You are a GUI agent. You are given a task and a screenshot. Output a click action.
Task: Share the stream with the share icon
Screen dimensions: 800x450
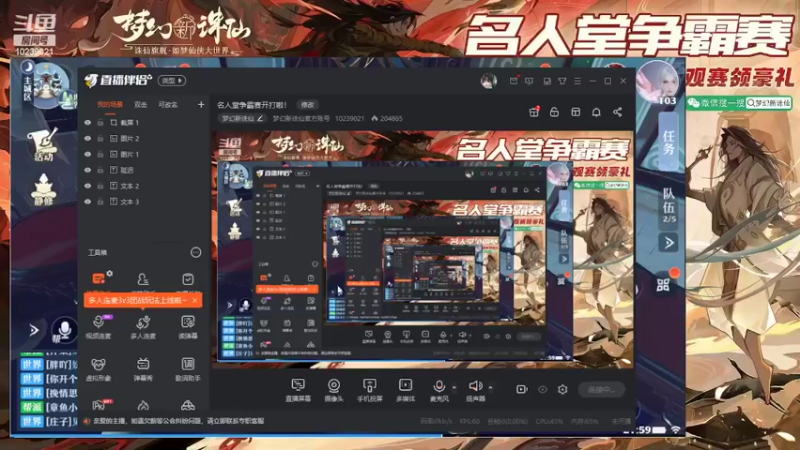tap(617, 112)
